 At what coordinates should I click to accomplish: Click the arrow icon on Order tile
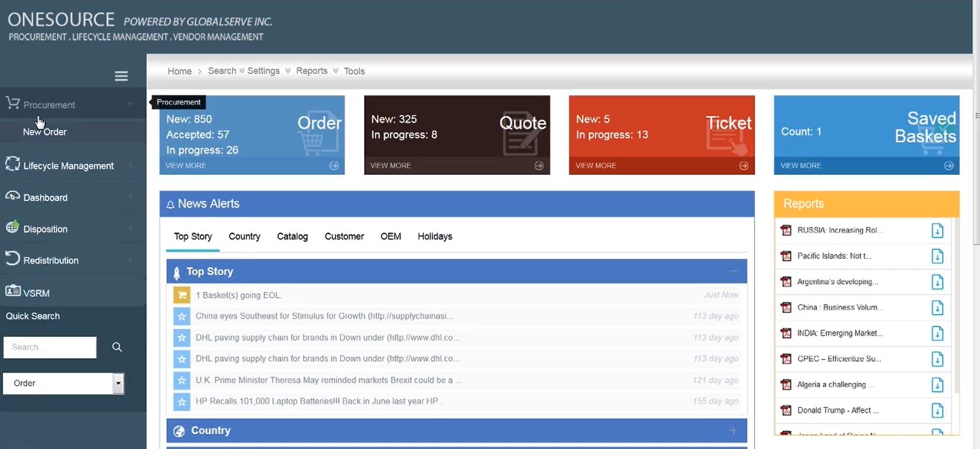pos(334,166)
